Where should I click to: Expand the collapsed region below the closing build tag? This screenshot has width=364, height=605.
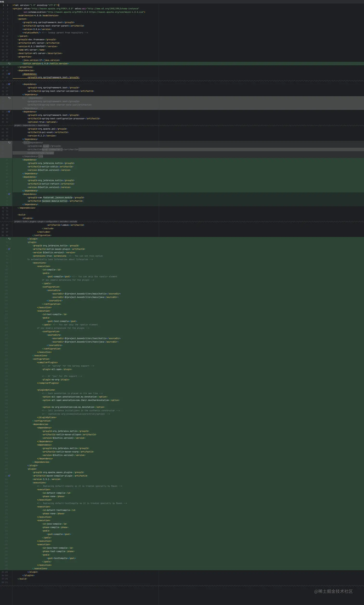(x=182, y=586)
